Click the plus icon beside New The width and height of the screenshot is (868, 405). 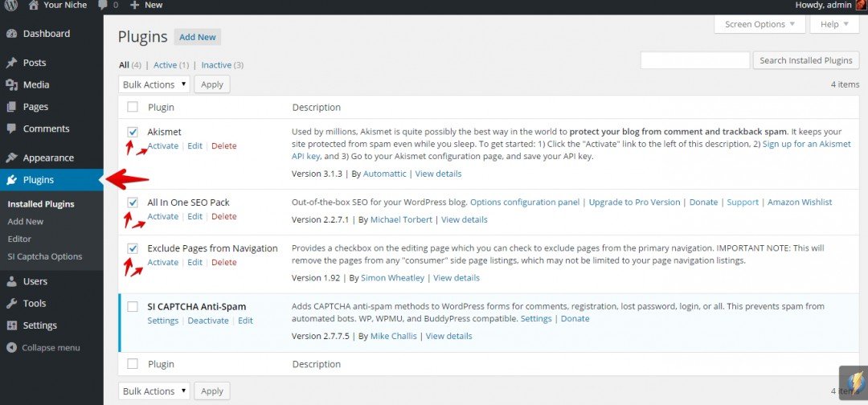[x=134, y=5]
